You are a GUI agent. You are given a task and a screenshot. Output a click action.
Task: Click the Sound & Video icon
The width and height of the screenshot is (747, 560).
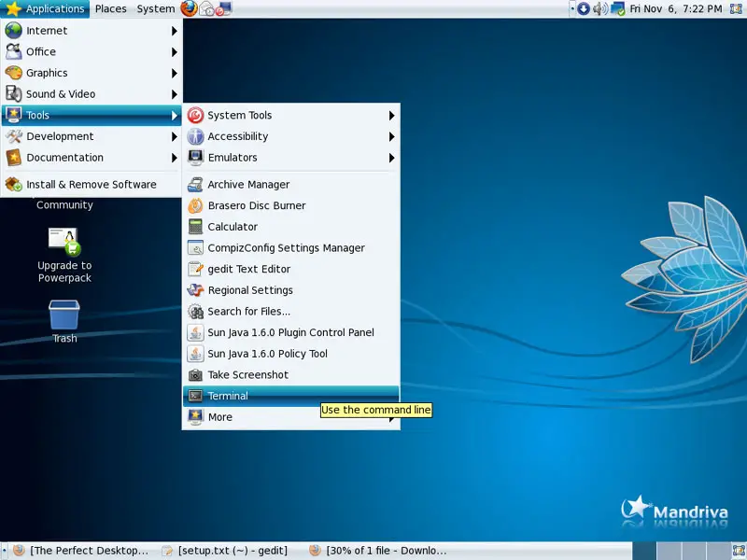13,94
